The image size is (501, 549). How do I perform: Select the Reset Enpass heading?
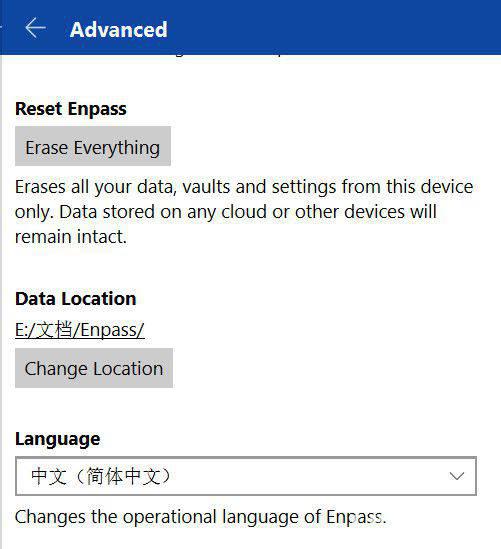click(71, 109)
